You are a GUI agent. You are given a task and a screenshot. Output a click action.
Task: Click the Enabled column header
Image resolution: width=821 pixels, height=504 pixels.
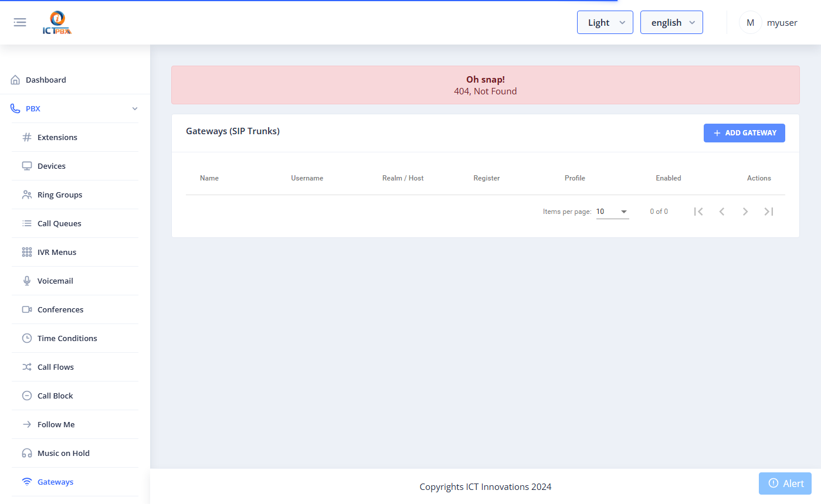pyautogui.click(x=669, y=178)
